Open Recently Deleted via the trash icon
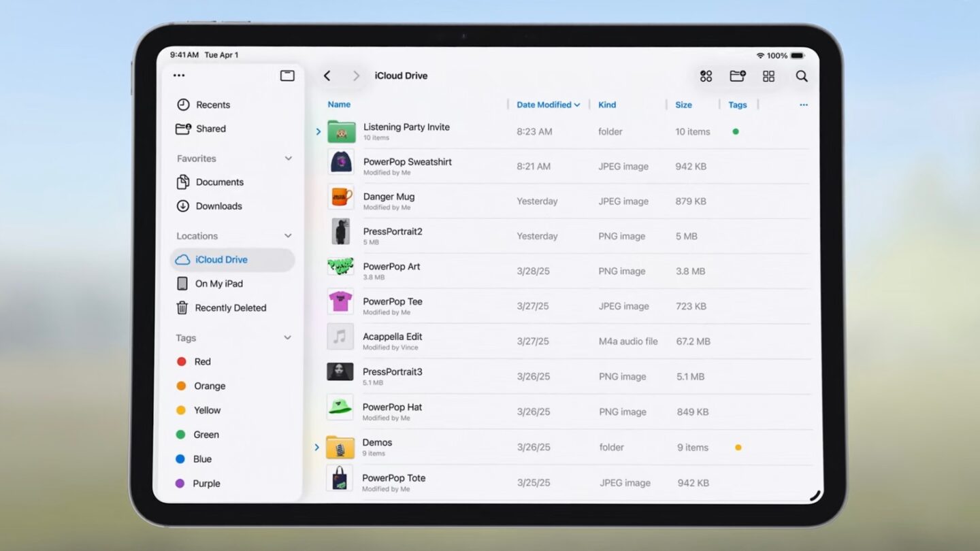The width and height of the screenshot is (980, 551). (x=182, y=307)
